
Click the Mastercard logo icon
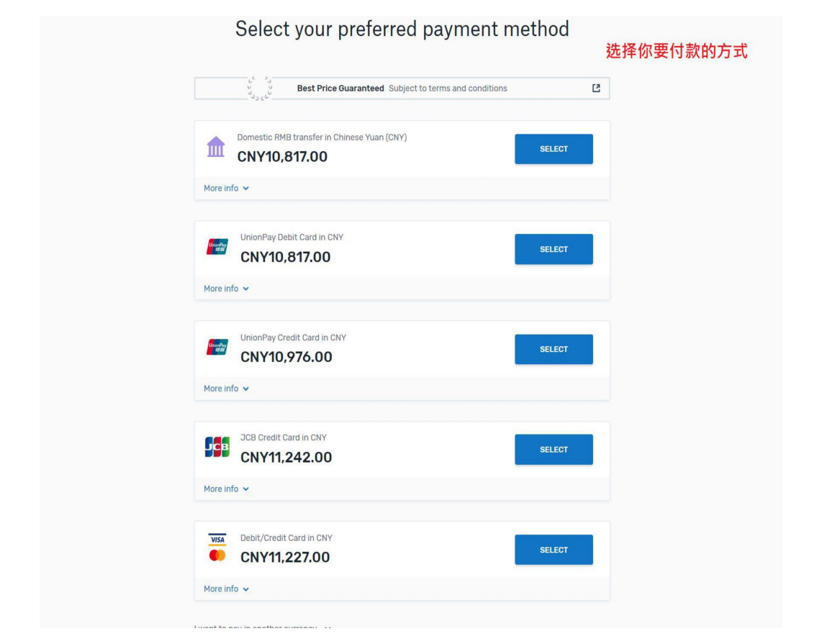click(217, 555)
